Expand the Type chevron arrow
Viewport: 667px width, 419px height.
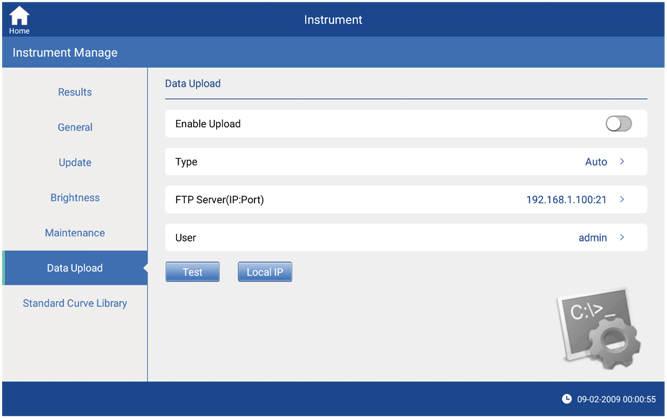point(622,162)
